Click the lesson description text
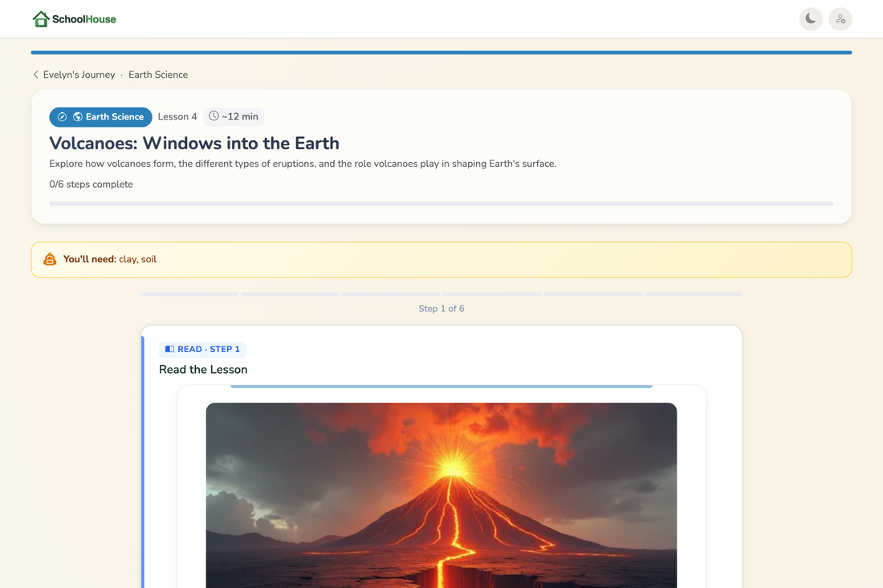The image size is (883, 588). (303, 164)
